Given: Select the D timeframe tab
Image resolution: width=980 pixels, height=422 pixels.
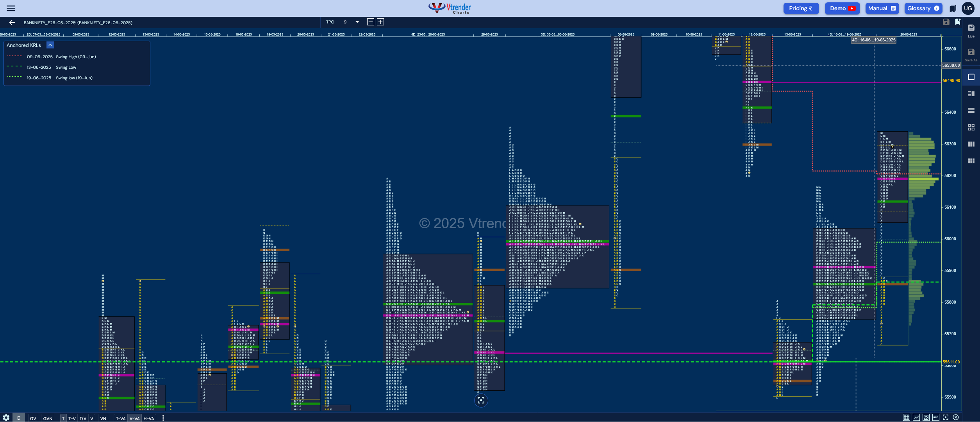Looking at the screenshot, I should click(x=19, y=418).
